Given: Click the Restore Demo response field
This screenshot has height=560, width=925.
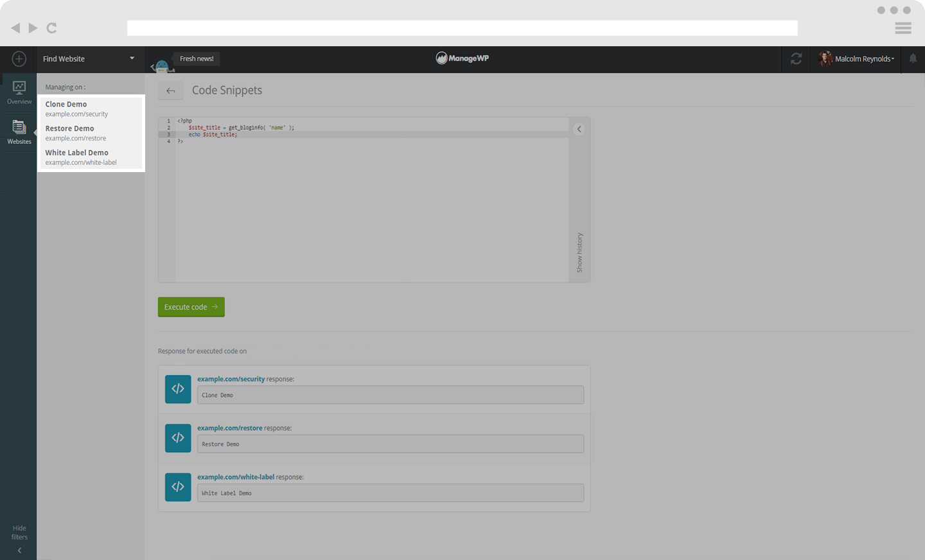Looking at the screenshot, I should pos(391,444).
